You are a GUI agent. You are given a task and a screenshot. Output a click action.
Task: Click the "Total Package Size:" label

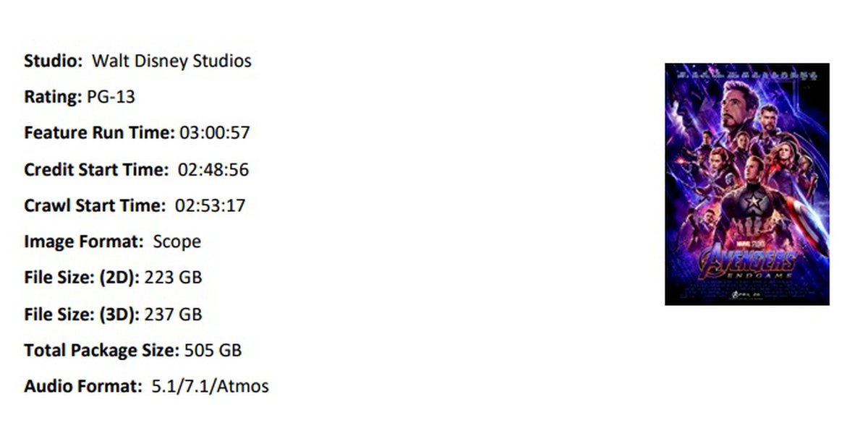tap(101, 351)
